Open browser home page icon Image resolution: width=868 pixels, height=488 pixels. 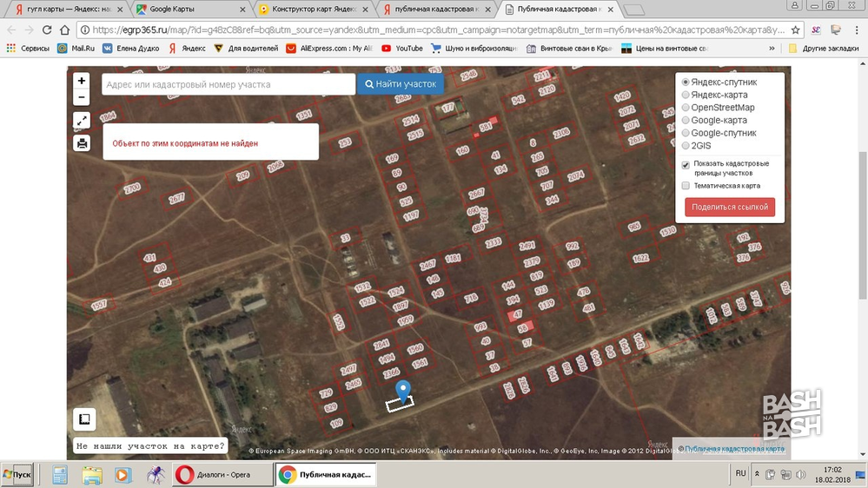point(65,30)
